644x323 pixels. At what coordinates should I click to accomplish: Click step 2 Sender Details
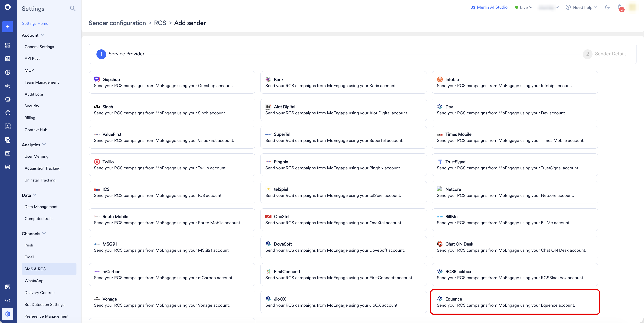pos(605,54)
